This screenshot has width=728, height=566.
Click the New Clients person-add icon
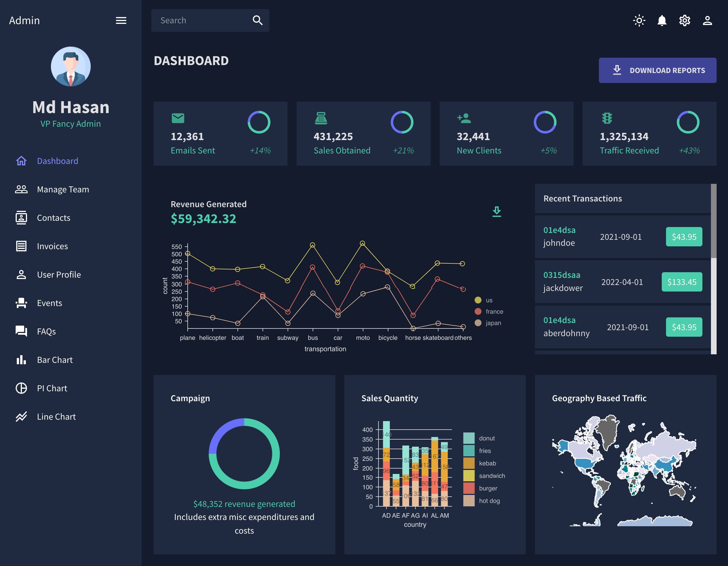point(464,118)
